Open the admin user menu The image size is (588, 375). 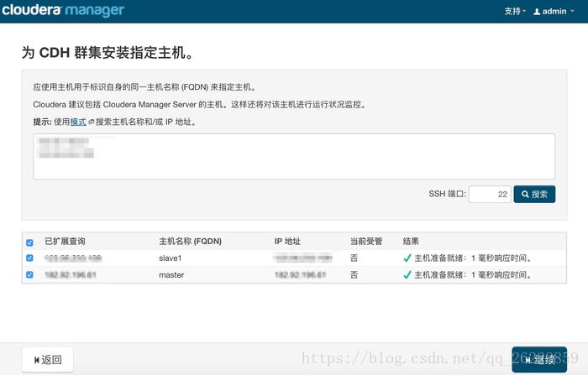click(x=554, y=11)
